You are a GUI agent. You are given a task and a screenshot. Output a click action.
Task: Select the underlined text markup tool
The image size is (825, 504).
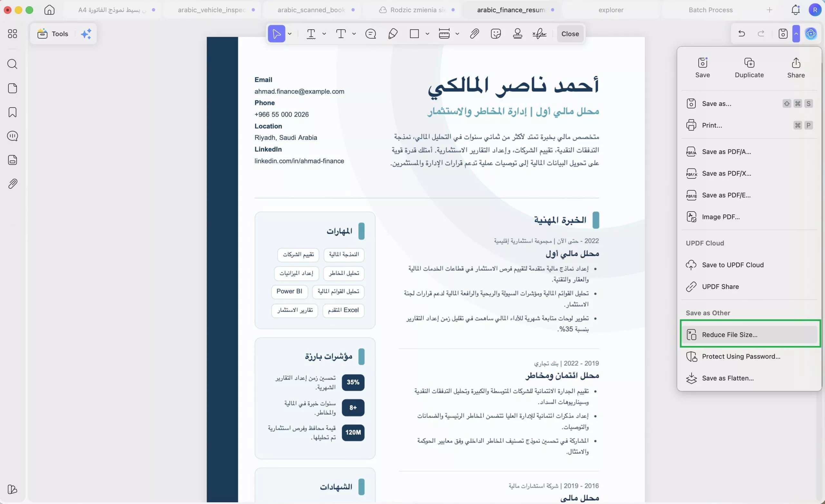311,33
